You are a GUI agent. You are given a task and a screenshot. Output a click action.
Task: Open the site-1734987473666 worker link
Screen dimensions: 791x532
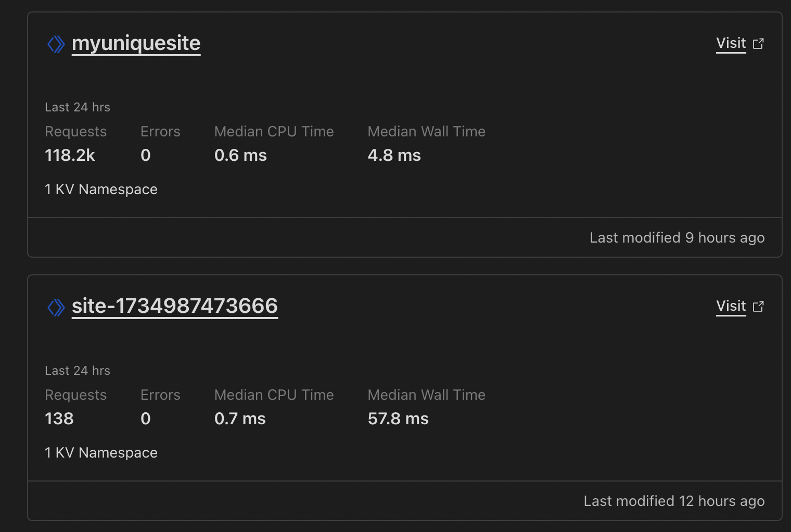coord(174,306)
